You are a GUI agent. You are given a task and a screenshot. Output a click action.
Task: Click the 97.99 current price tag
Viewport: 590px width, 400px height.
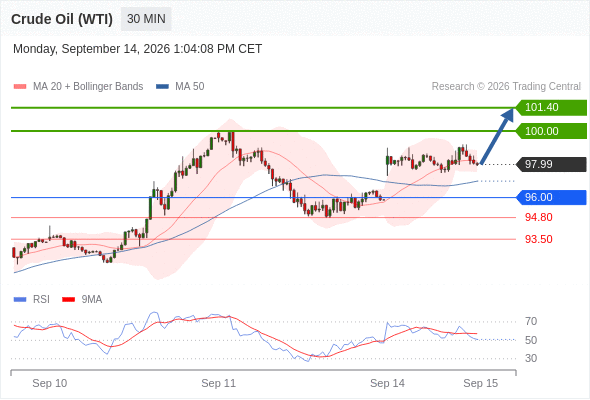[x=551, y=164]
